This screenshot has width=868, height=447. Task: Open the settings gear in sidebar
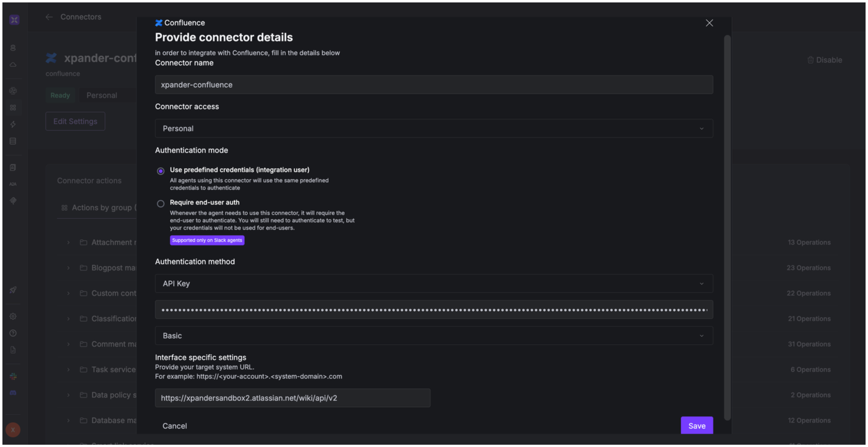(x=13, y=316)
